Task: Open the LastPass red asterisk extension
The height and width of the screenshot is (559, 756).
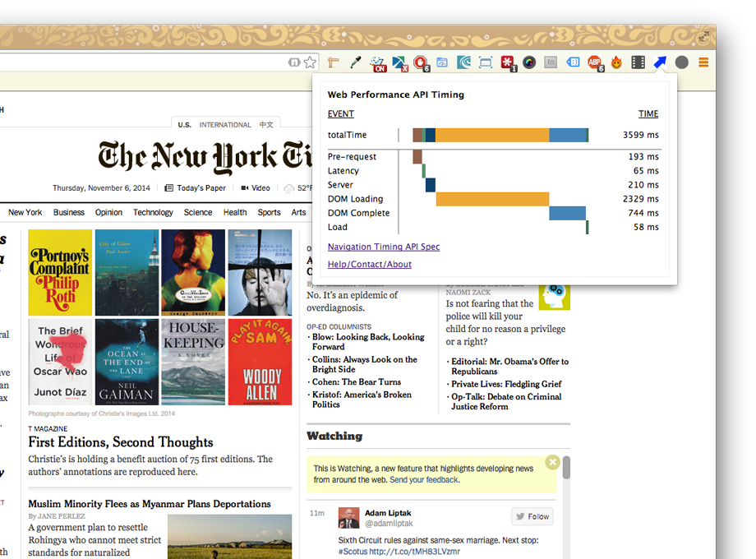Action: click(508, 63)
